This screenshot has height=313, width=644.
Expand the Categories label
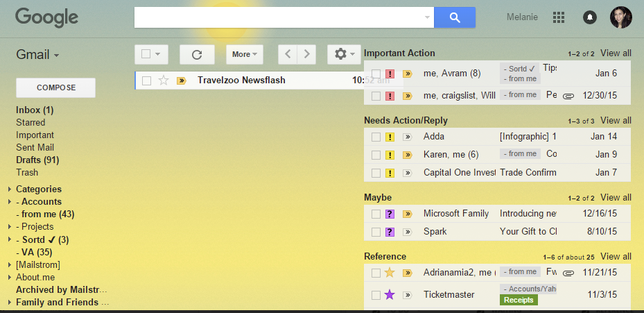(x=10, y=189)
